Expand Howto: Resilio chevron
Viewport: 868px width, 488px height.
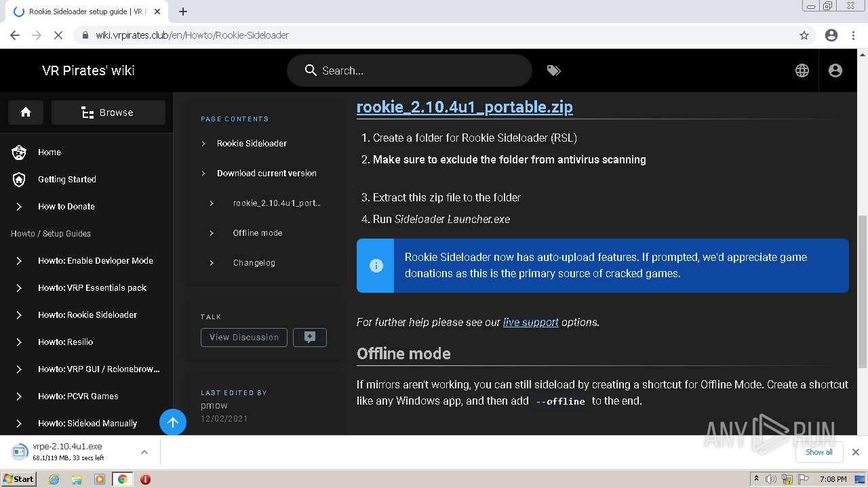click(19, 342)
